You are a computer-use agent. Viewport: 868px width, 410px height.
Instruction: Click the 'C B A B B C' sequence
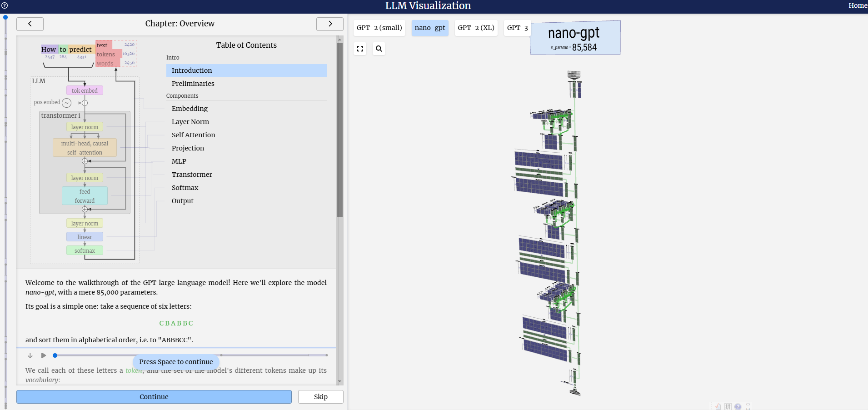(176, 323)
